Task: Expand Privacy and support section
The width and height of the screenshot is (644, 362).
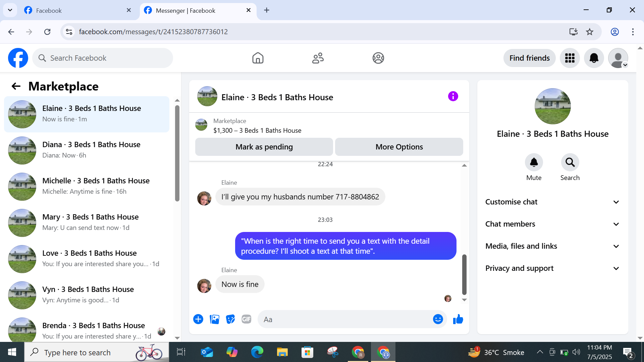Action: pos(552,268)
